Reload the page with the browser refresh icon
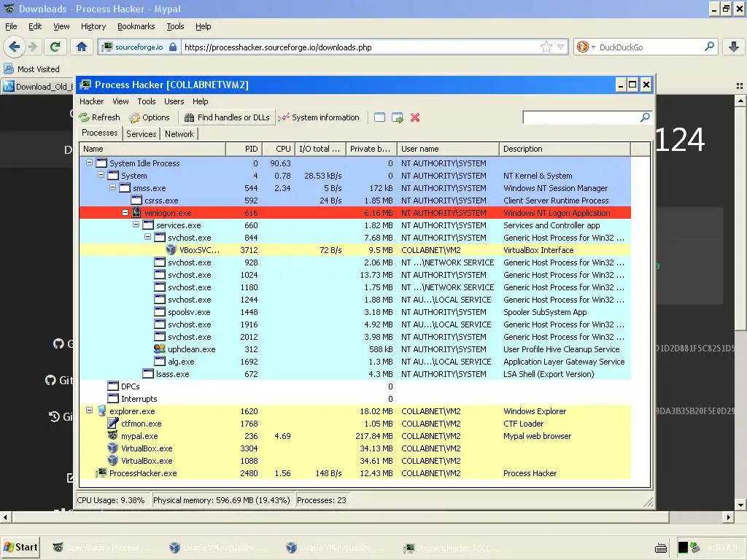747x560 pixels. 55,47
